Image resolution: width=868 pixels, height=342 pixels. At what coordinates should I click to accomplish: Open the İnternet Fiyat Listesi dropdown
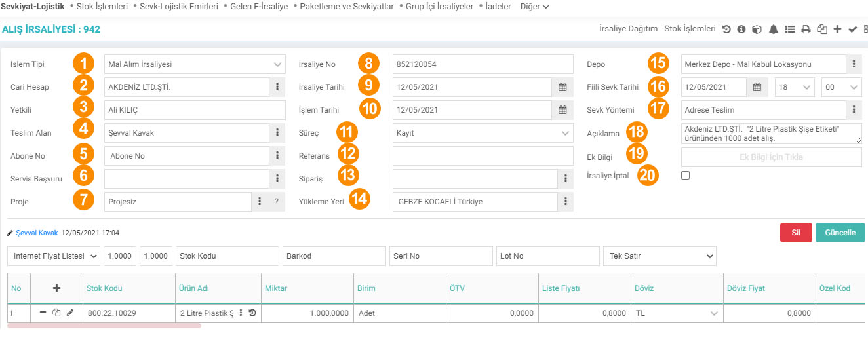click(x=54, y=256)
